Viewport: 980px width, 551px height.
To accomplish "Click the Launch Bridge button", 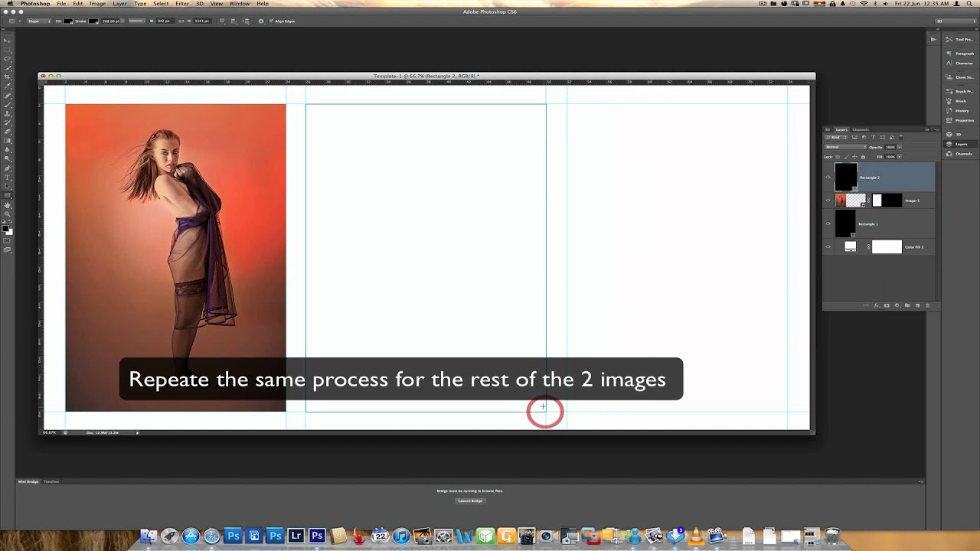I will pyautogui.click(x=470, y=500).
